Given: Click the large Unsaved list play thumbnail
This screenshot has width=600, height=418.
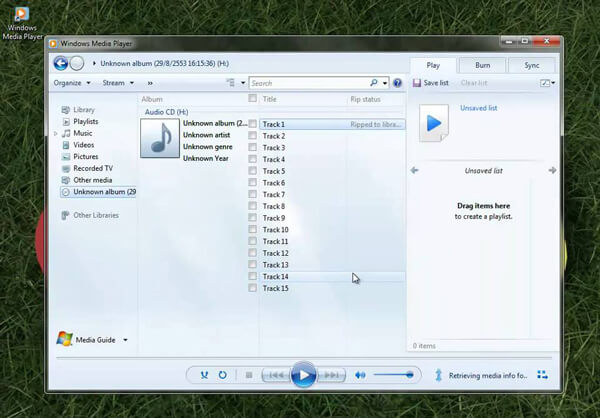Looking at the screenshot, I should pos(434,123).
